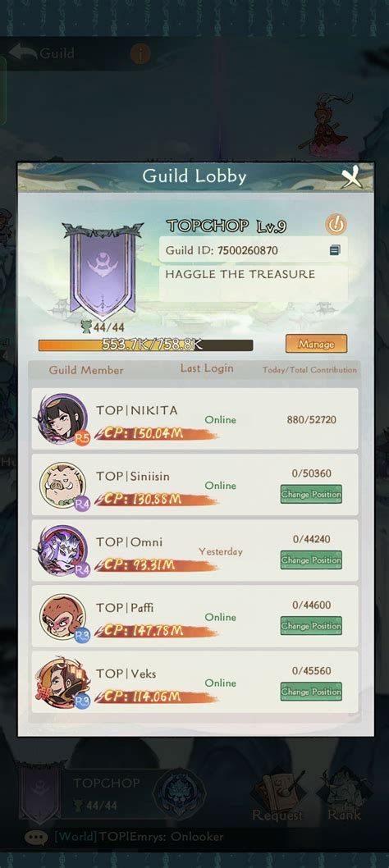This screenshot has height=868, width=389.
Task: Tap the orange leave-guild power icon
Action: coord(336,224)
